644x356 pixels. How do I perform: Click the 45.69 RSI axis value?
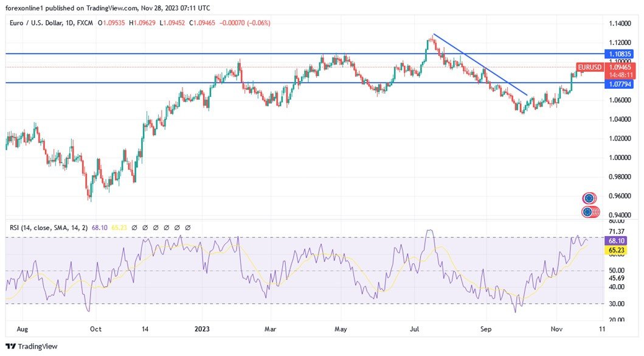[617, 278]
